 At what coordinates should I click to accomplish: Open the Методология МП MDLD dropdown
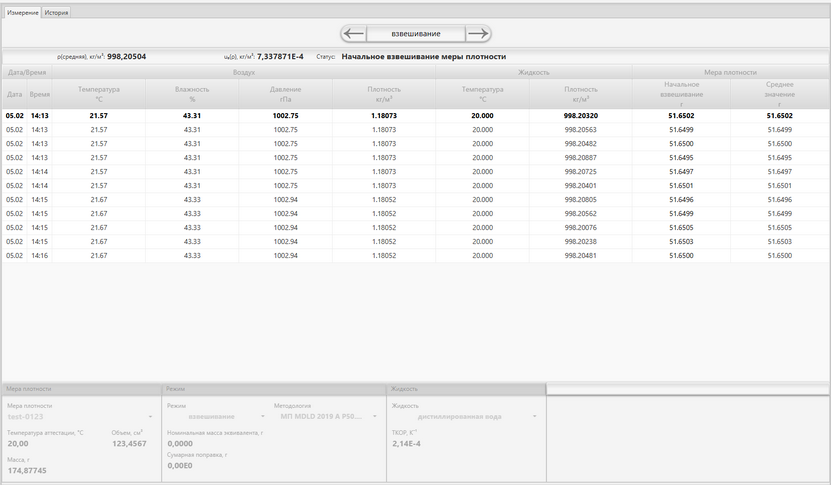coord(326,417)
